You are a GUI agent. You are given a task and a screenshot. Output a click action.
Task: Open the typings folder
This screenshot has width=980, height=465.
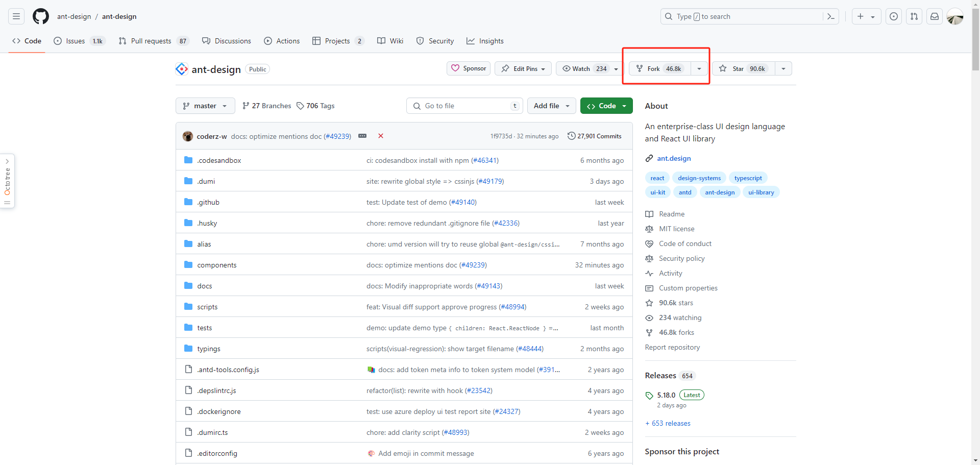pos(209,349)
